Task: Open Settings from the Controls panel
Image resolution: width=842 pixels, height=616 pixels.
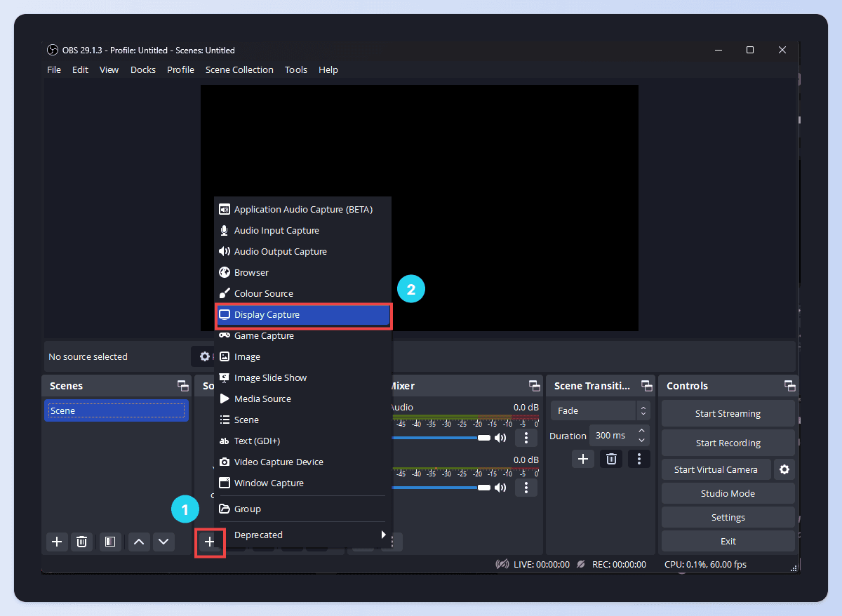Action: [x=728, y=517]
